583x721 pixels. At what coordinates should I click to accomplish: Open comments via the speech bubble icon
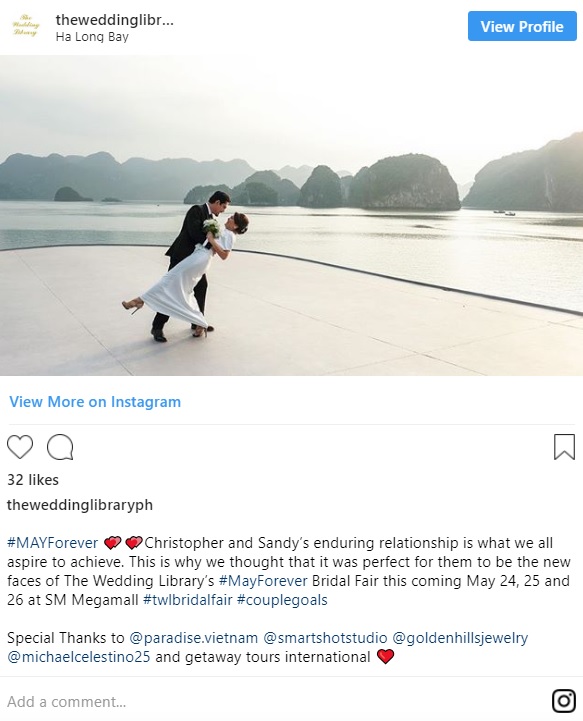[x=60, y=447]
